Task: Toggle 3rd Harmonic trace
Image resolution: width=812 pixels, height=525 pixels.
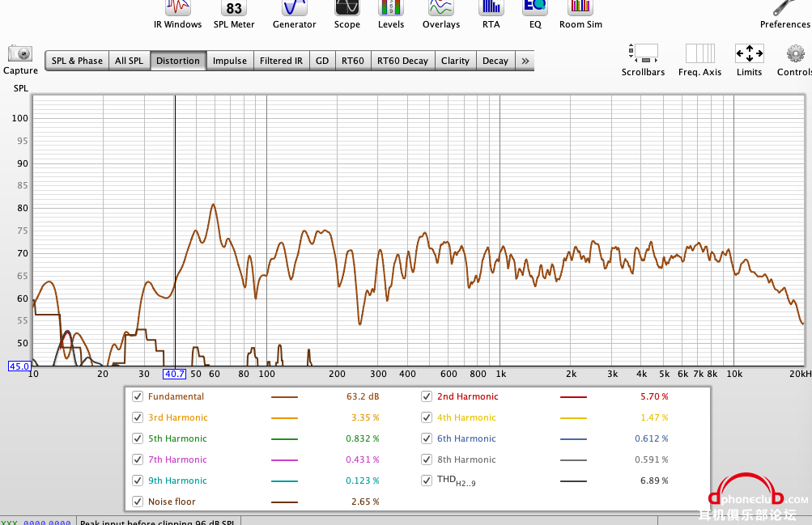Action: click(x=138, y=417)
